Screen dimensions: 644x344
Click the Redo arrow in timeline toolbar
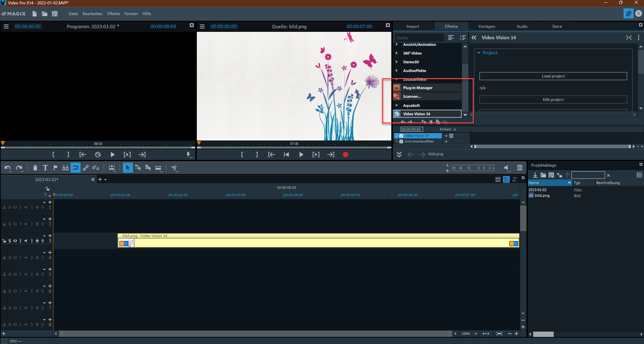point(19,168)
